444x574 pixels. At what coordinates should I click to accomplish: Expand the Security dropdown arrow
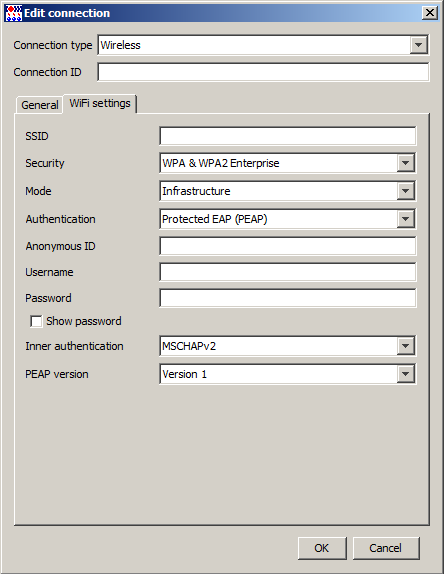pos(405,163)
